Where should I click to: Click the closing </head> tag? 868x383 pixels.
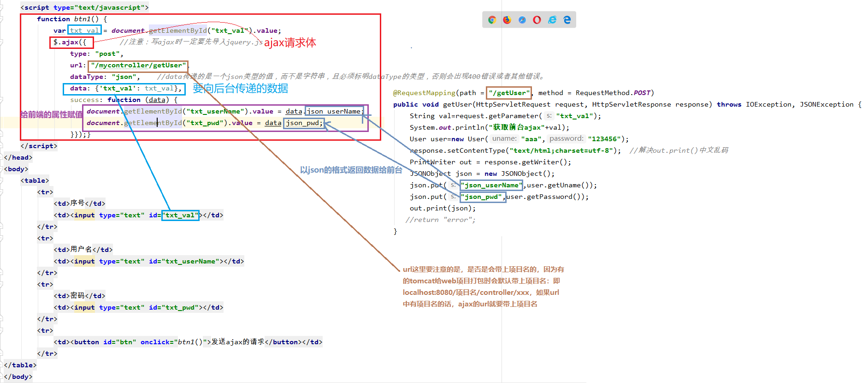[18, 158]
